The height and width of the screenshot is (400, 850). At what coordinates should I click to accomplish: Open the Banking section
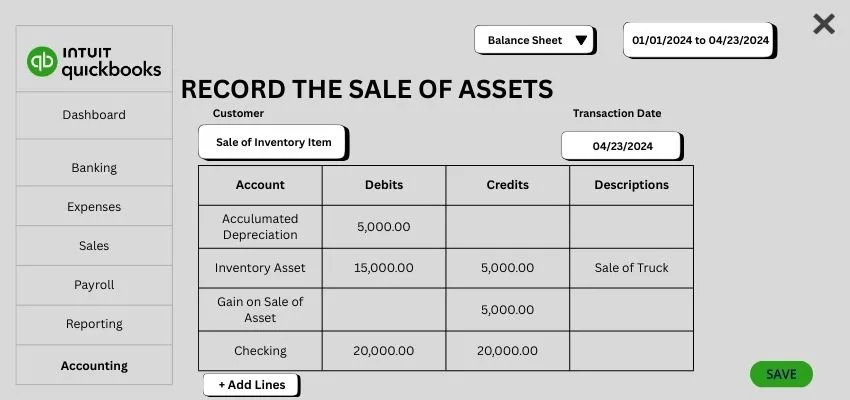pyautogui.click(x=94, y=168)
